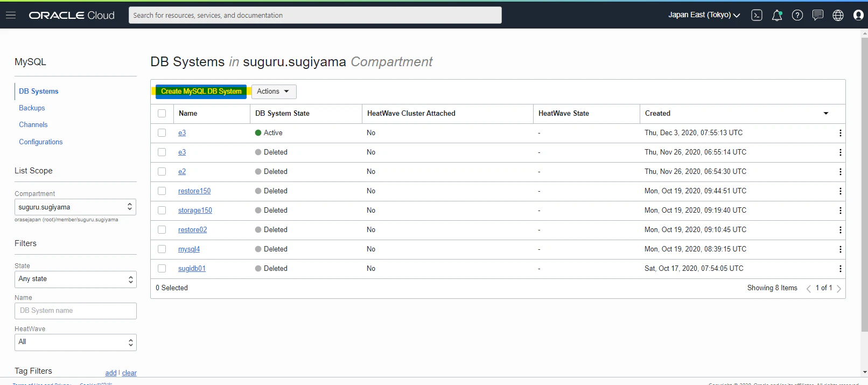The width and height of the screenshot is (868, 385).
Task: Check the box for restore02 row
Action: tap(162, 230)
